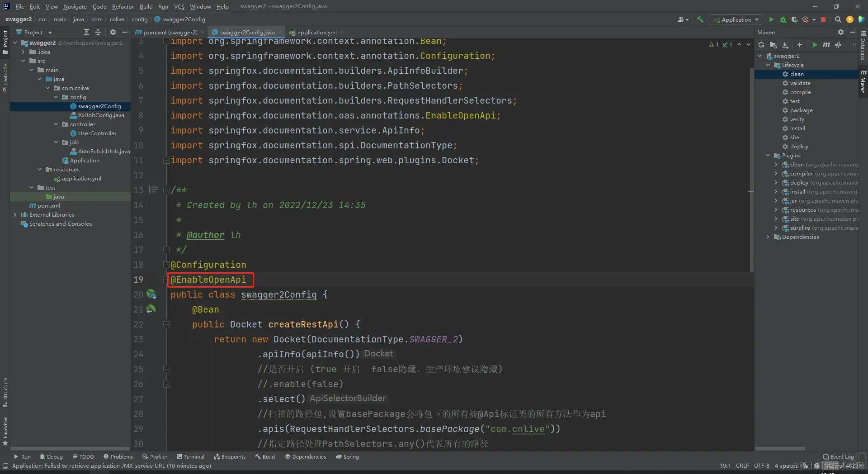Viewport: 868px width, 474px height.
Task: Open Project panel settings gear
Action: pyautogui.click(x=113, y=32)
